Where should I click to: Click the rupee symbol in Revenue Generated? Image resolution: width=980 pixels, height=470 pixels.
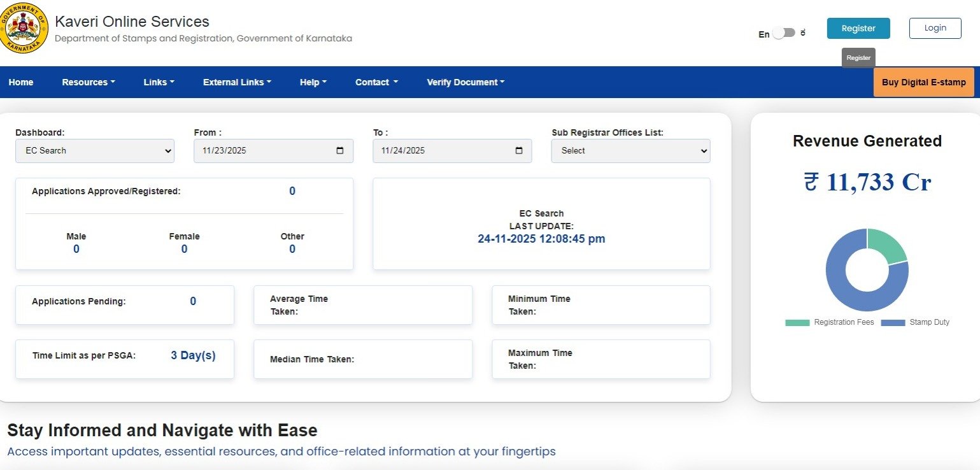click(x=811, y=182)
